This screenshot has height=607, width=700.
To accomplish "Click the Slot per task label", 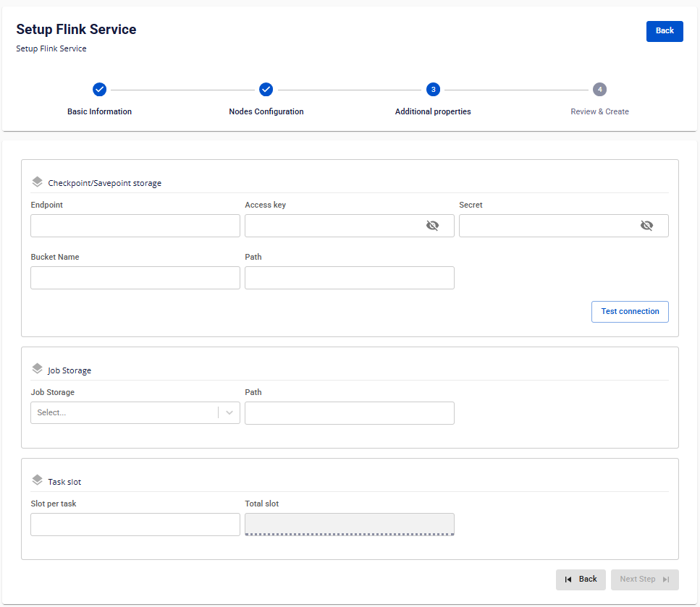I will coord(54,504).
